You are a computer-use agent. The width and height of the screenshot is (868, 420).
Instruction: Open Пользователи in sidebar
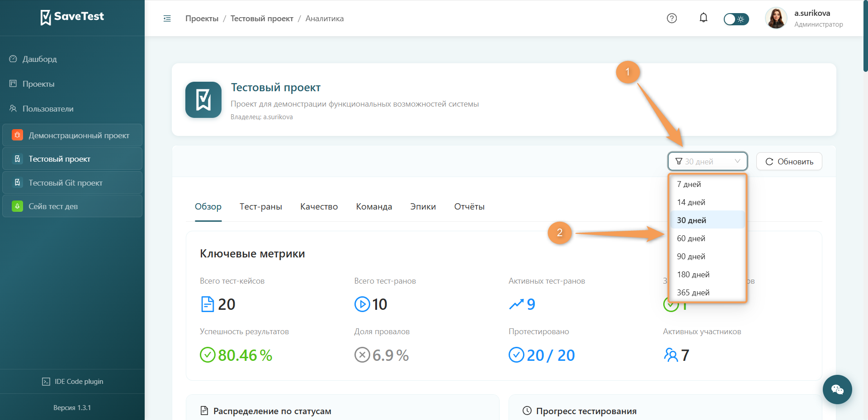click(72, 109)
